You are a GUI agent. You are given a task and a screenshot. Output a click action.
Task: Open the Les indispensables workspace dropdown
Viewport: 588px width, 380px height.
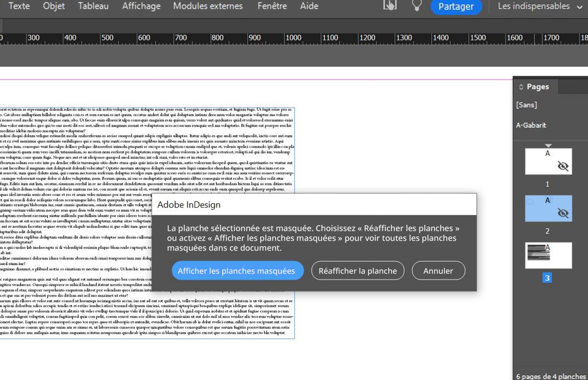pyautogui.click(x=539, y=6)
